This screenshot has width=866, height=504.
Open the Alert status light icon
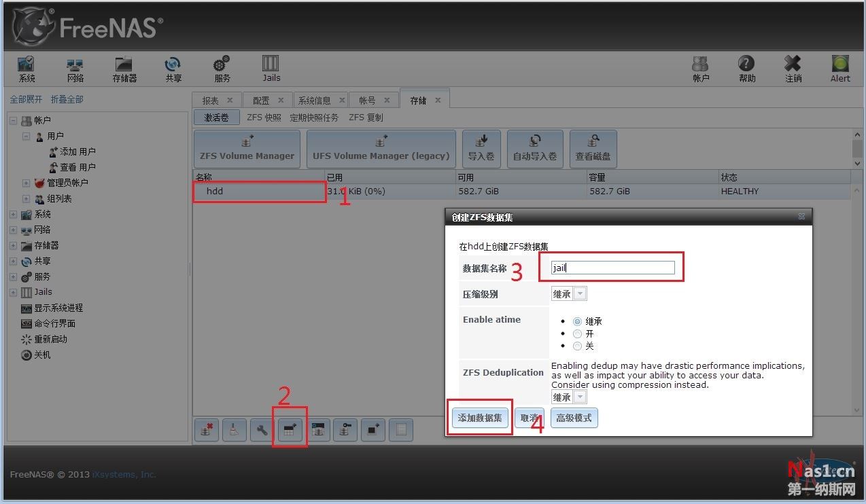(840, 69)
